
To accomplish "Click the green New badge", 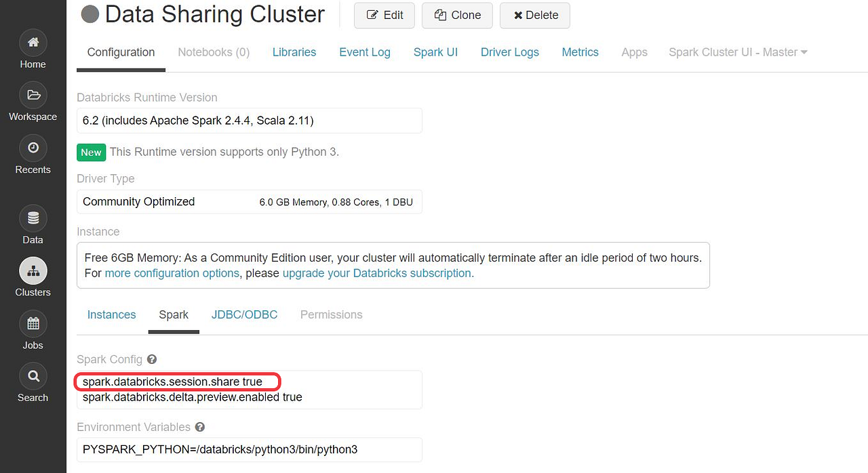I will (91, 152).
